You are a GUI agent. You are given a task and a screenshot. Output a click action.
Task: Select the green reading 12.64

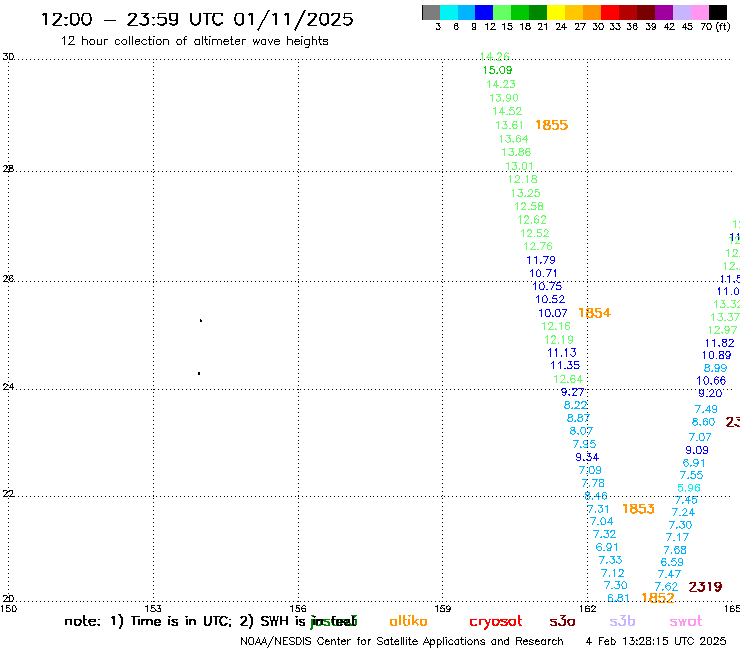568,380
